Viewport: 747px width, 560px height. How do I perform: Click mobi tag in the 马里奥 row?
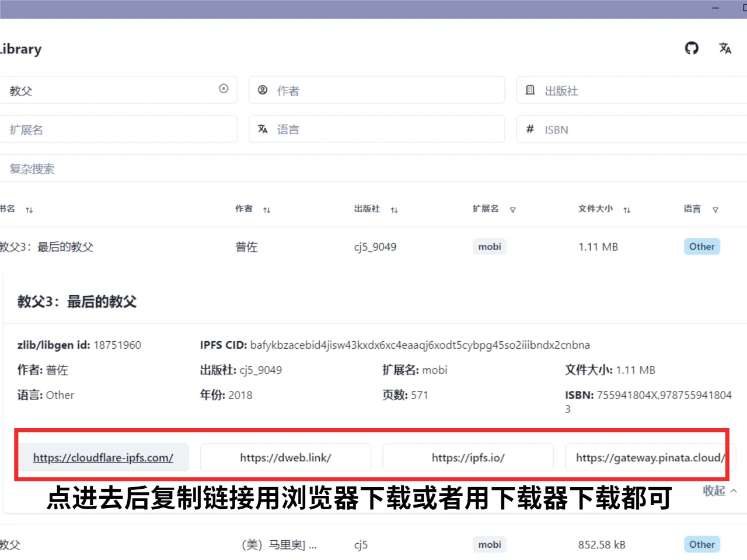[490, 545]
